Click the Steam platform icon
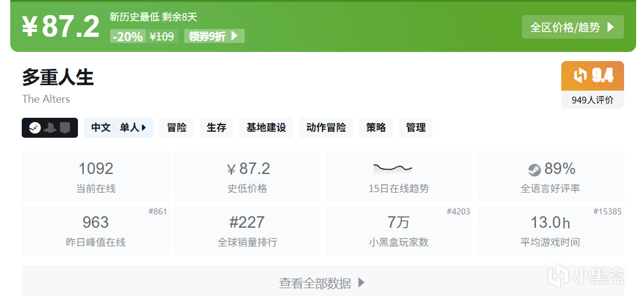 pyautogui.click(x=35, y=128)
